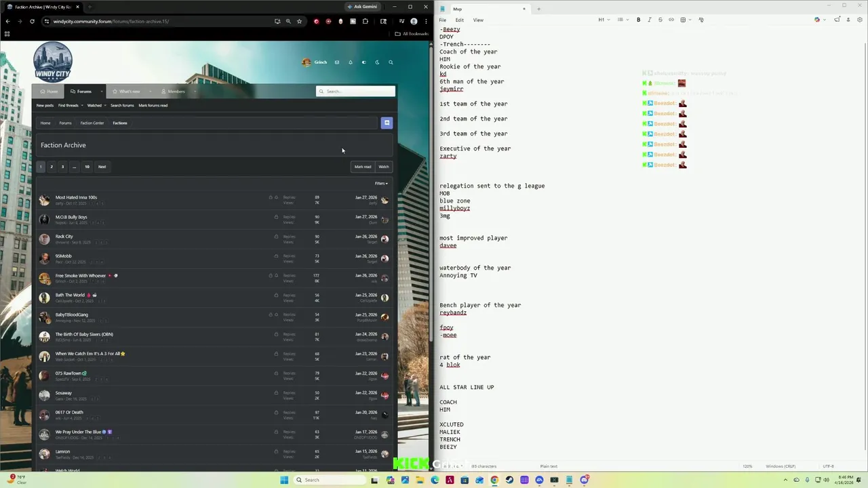Click the Watch button

tap(384, 167)
